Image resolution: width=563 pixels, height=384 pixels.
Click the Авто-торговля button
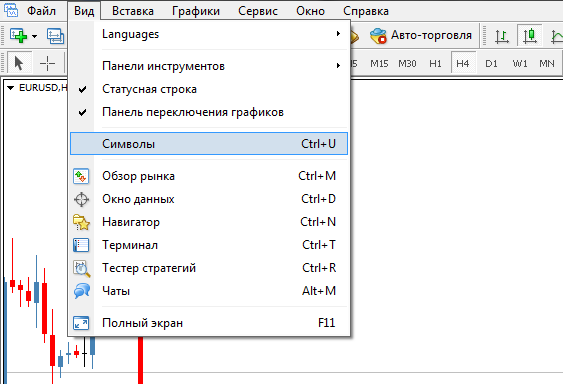point(421,35)
